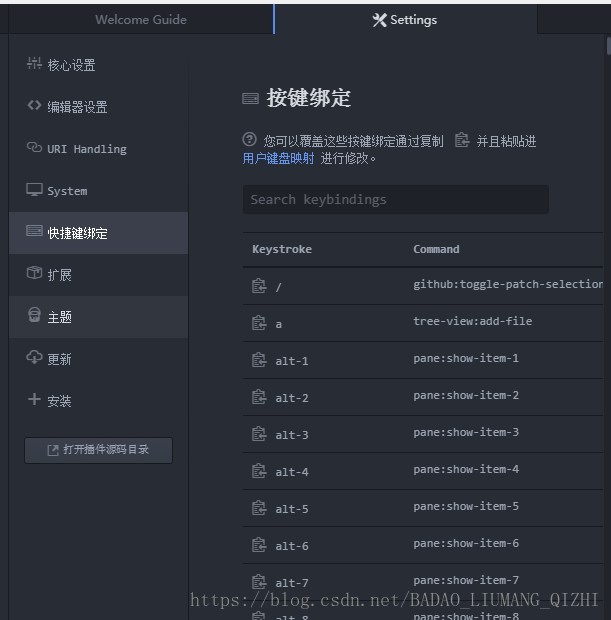Select github:toggle-patch-selection command text
This screenshot has width=611, height=620.
coord(508,284)
